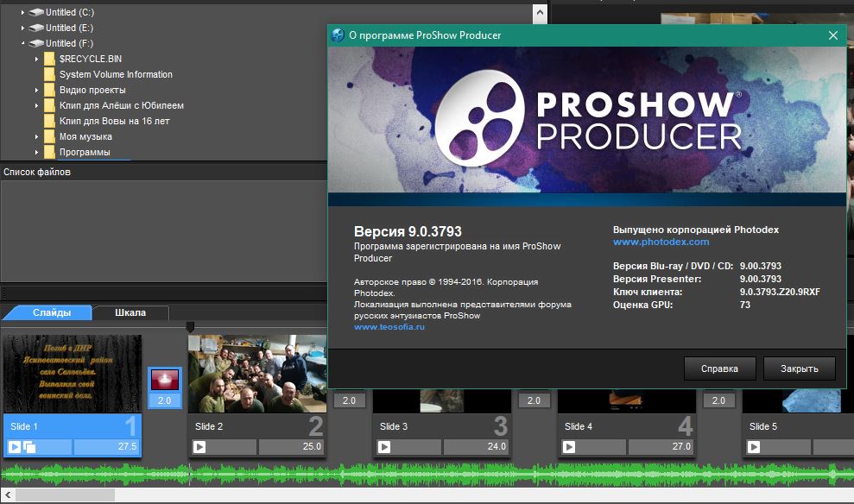Play Slide 5 preview icon
854x504 pixels.
pos(754,447)
